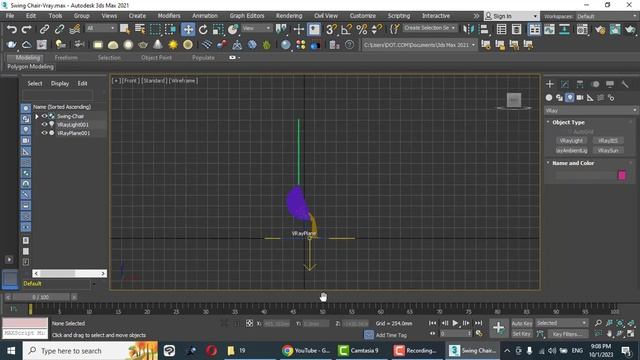Viewport: 640px width, 360px height.
Task: Click the Undo arrow icon
Action: tap(11, 29)
